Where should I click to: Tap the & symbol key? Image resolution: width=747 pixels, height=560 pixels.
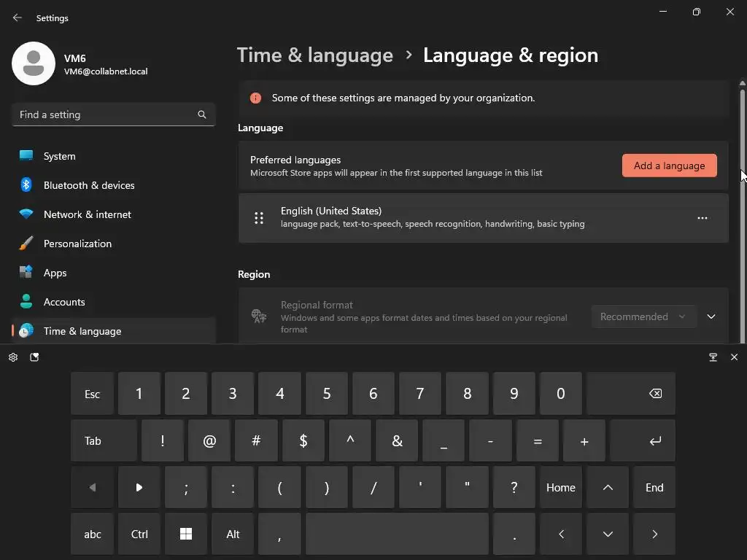coord(397,441)
